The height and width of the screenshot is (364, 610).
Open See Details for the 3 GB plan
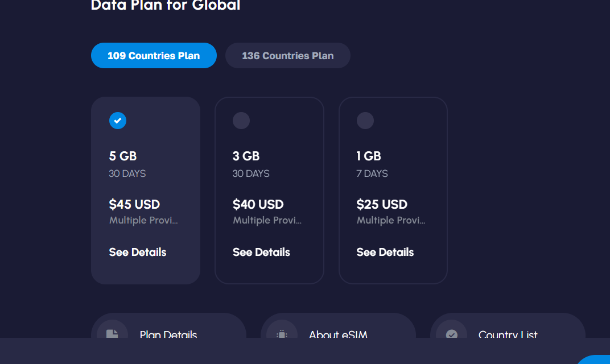pyautogui.click(x=261, y=252)
